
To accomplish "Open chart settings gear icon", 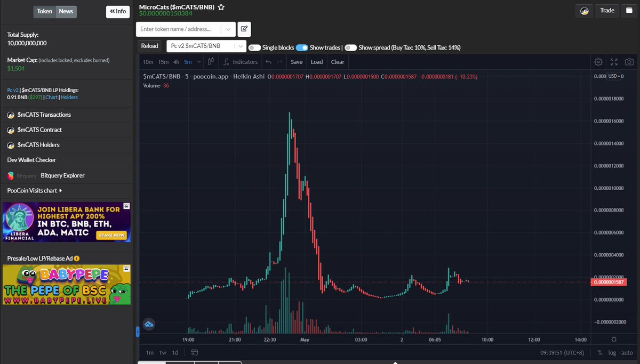I will [598, 62].
